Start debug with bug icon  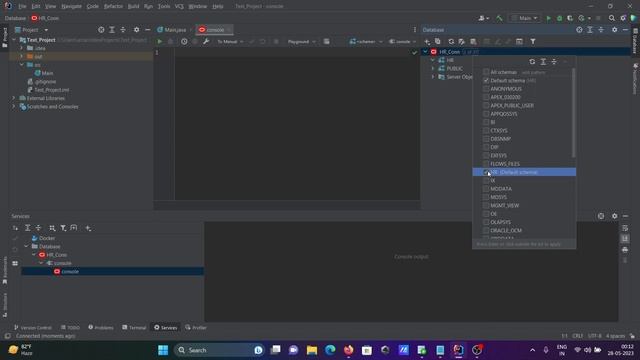[x=559, y=18]
